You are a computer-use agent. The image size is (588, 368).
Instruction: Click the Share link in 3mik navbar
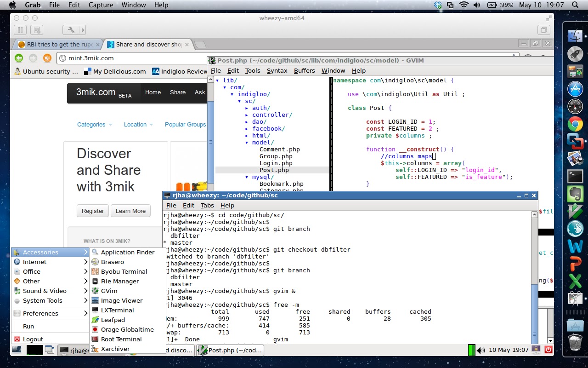178,92
